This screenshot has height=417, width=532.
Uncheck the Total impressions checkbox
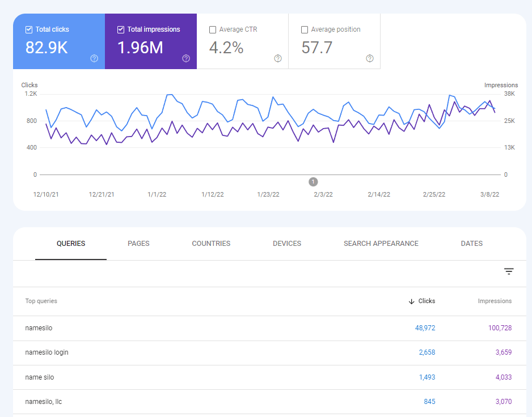[120, 29]
